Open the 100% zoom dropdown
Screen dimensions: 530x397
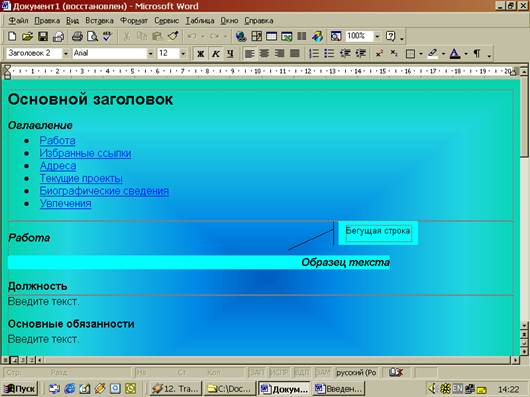[x=377, y=36]
